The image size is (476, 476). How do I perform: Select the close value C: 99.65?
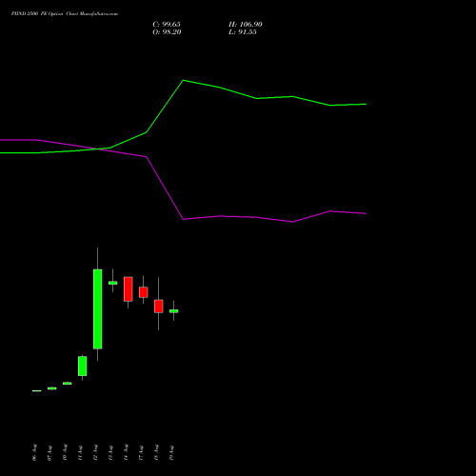tap(167, 25)
